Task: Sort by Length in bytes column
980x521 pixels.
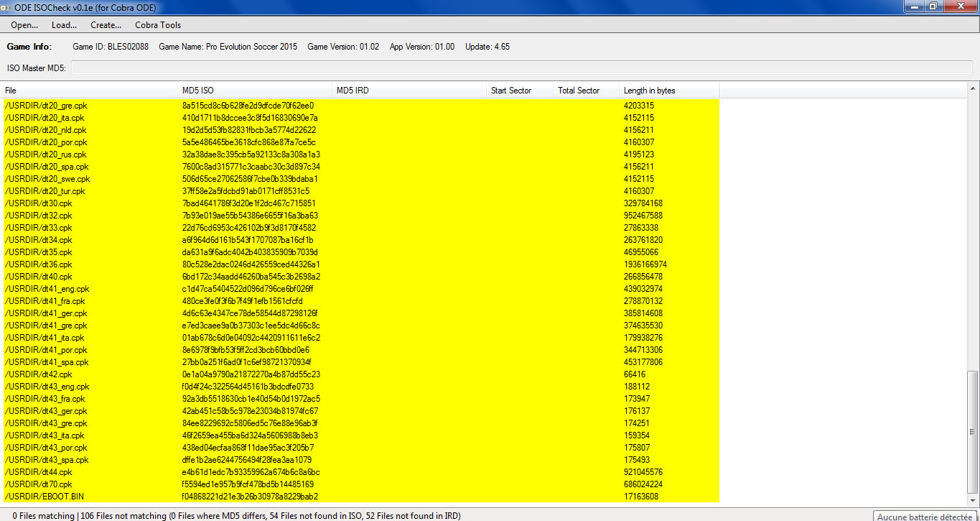Action: tap(668, 91)
